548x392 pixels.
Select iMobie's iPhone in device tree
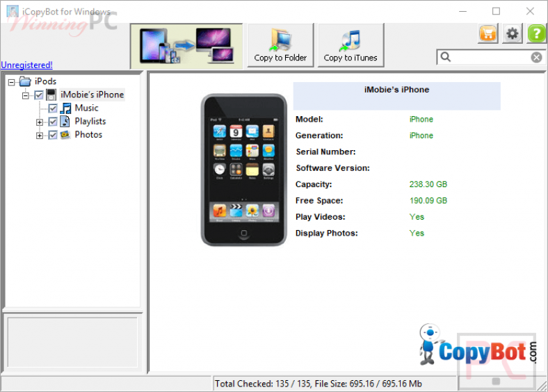92,95
